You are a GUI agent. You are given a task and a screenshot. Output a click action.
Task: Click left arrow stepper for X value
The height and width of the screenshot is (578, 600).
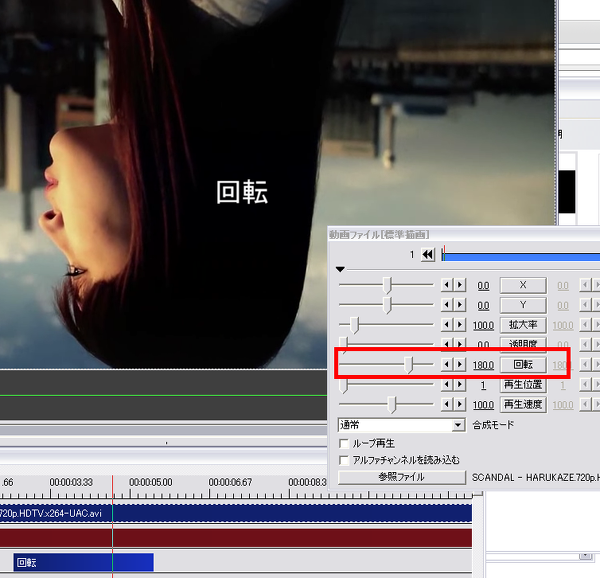(x=447, y=285)
